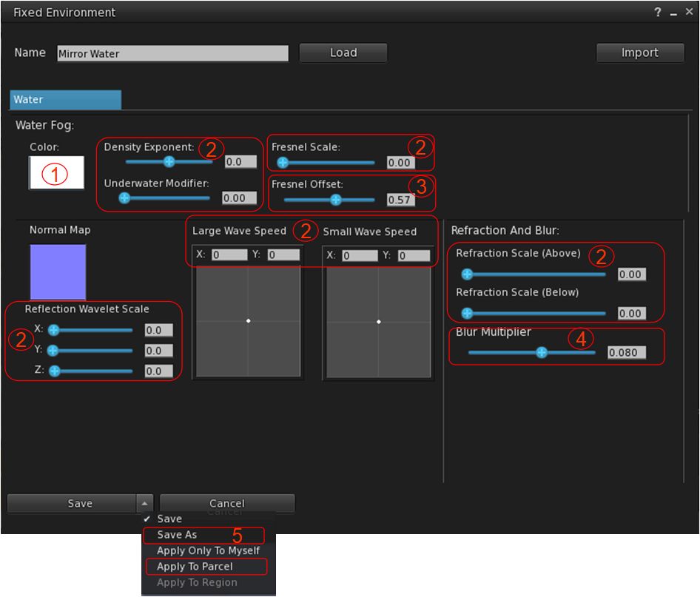Click inside the Name text field
This screenshot has height=597, width=700.
172,53
